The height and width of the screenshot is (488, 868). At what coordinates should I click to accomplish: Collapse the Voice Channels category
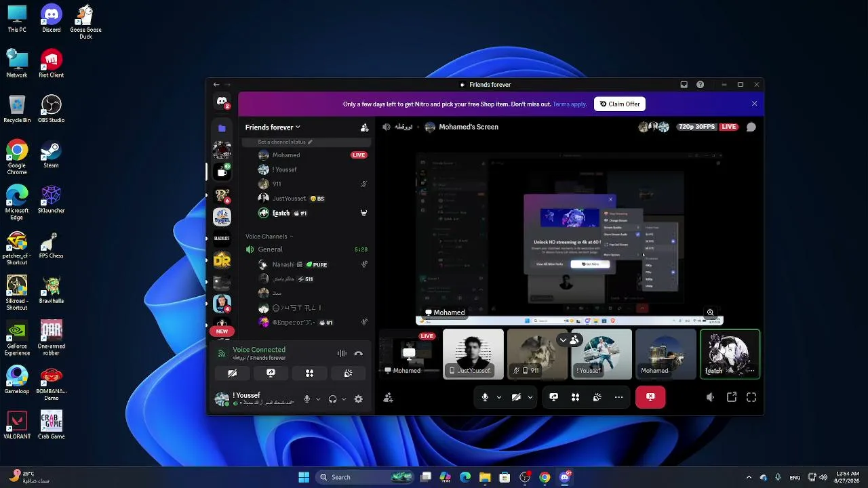pyautogui.click(x=269, y=237)
